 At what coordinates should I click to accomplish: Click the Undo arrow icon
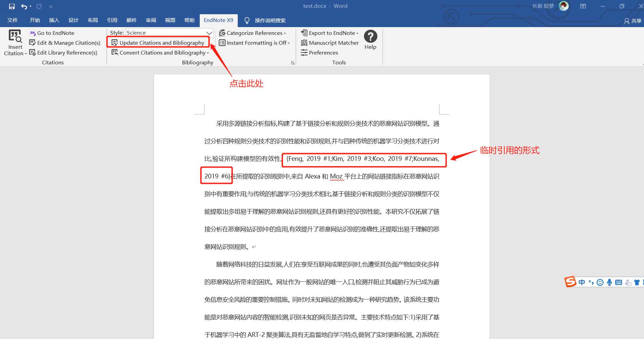tap(24, 6)
